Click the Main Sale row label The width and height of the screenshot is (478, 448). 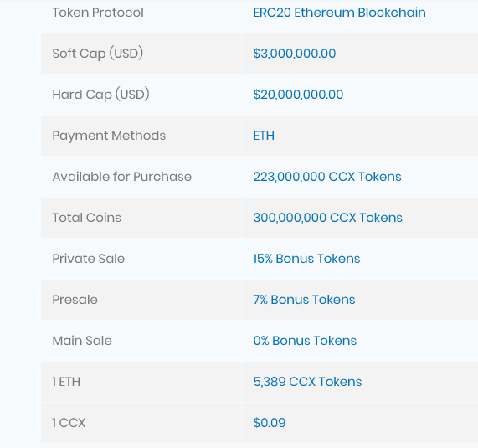[82, 341]
